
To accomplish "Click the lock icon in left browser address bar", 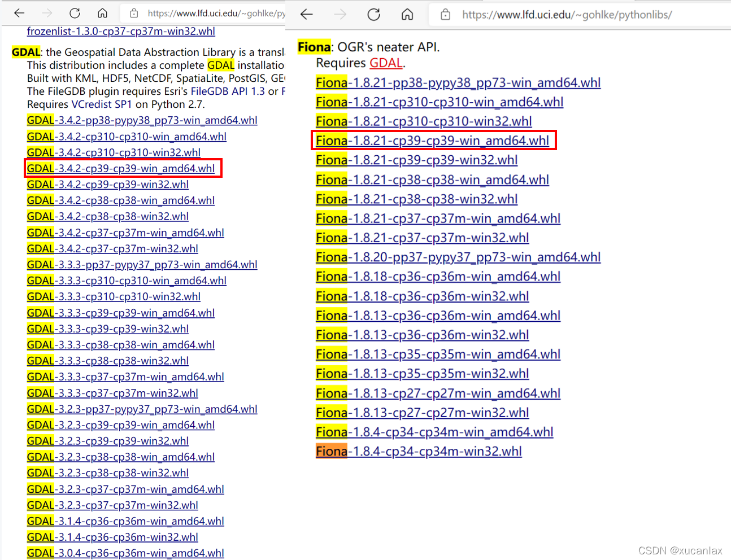I will [x=134, y=13].
